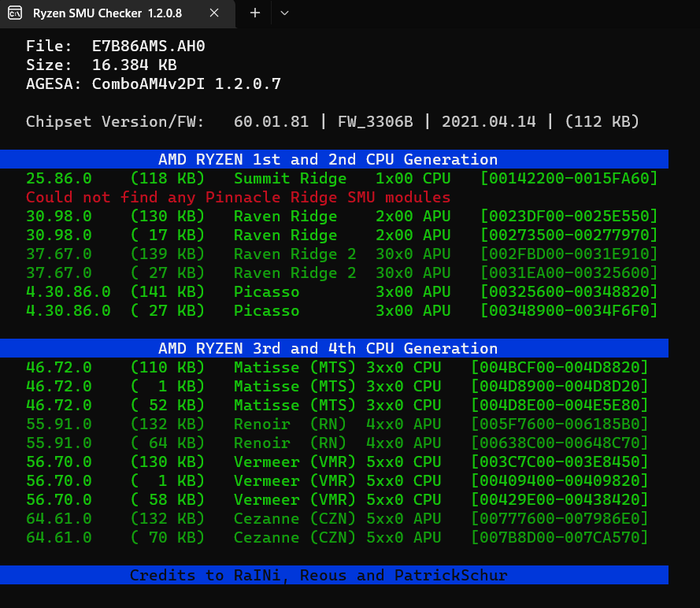This screenshot has width=700, height=608.
Task: Click Cezanne address [007B8D00-007CA570]
Action: click(559, 537)
